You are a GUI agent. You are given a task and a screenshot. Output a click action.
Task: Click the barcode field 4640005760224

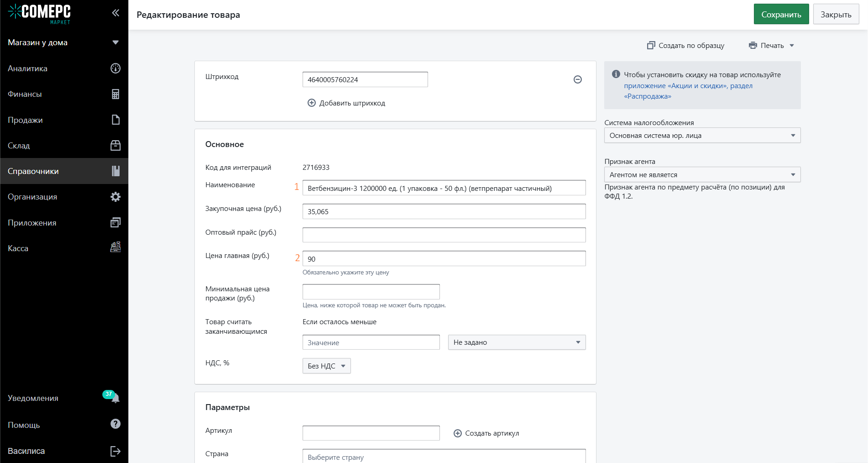point(365,79)
